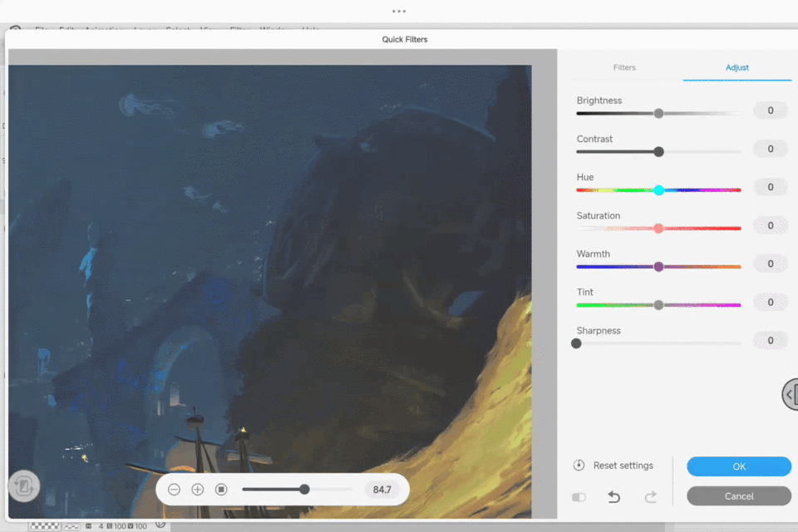The width and height of the screenshot is (798, 532).
Task: Click the three-dot menu at top
Action: click(x=399, y=11)
